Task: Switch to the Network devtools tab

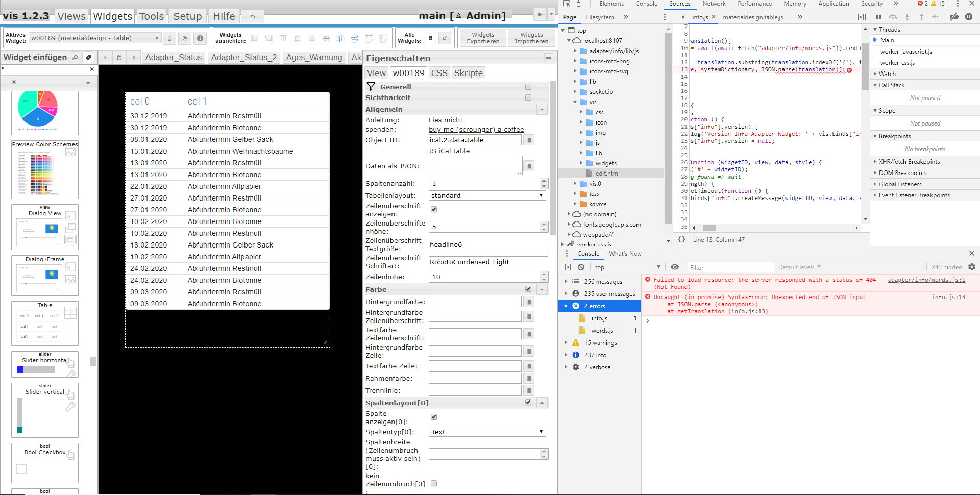Action: click(714, 4)
